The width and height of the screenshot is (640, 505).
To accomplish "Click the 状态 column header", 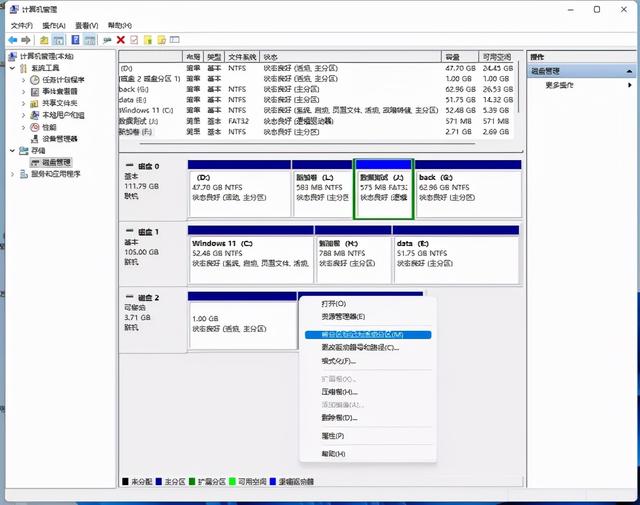I will pos(351,57).
